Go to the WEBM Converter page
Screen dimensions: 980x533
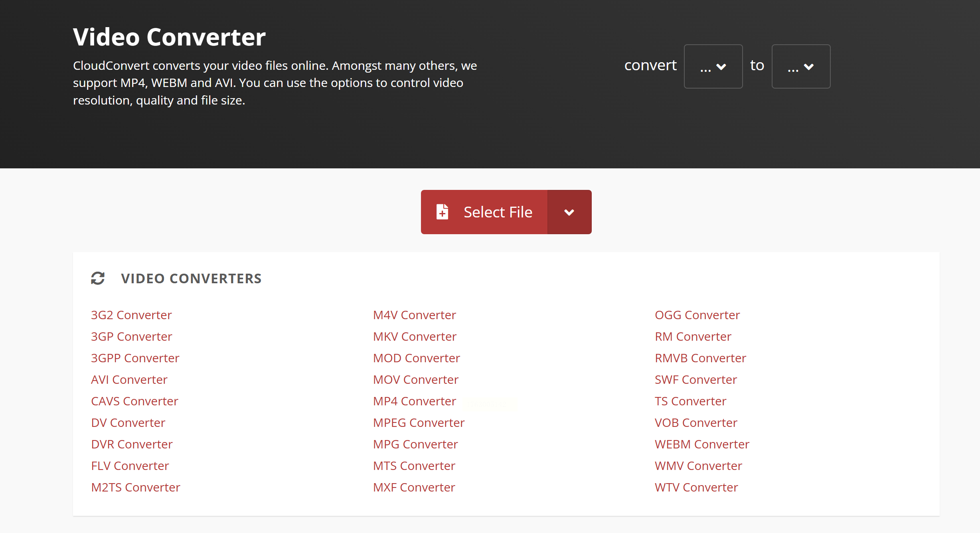click(x=702, y=444)
